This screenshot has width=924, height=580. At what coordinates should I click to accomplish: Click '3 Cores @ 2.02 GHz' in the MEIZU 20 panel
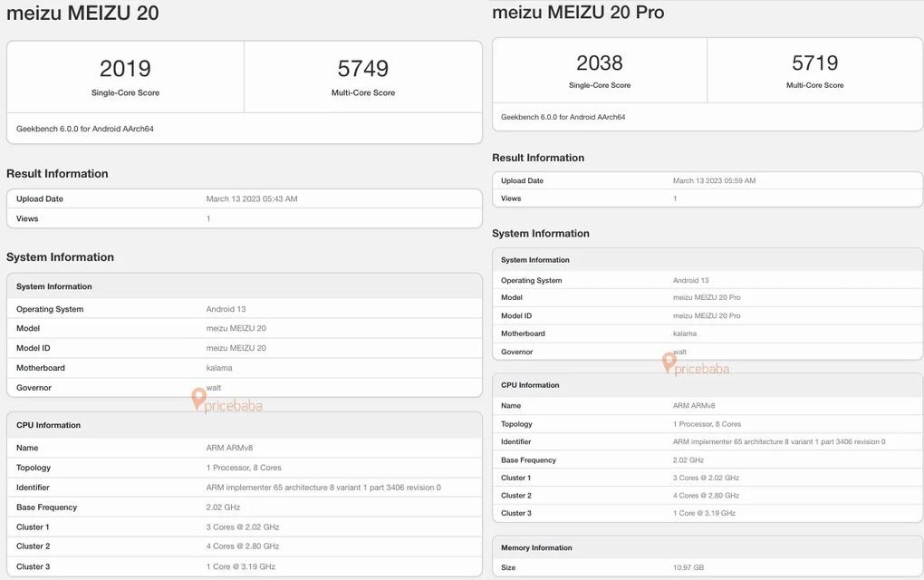click(x=242, y=527)
